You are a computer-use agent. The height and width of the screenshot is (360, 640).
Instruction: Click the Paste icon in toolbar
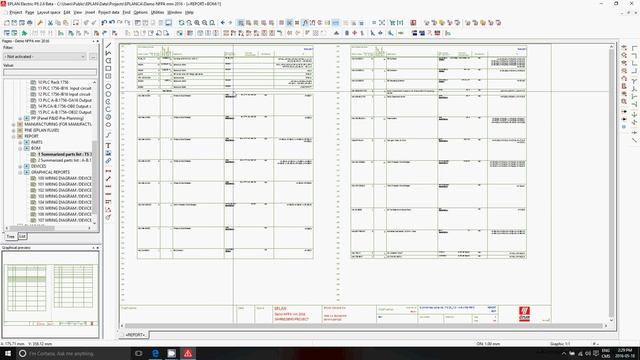[x=66, y=23]
